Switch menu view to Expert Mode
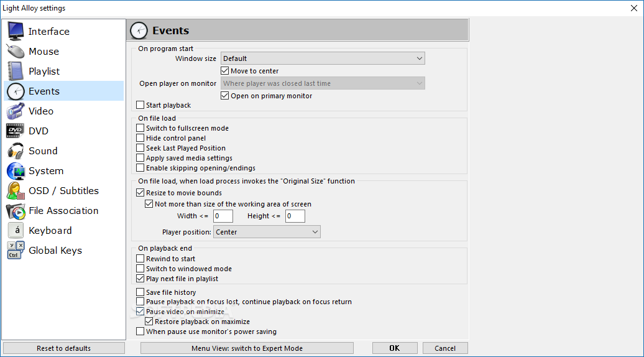 (x=247, y=348)
